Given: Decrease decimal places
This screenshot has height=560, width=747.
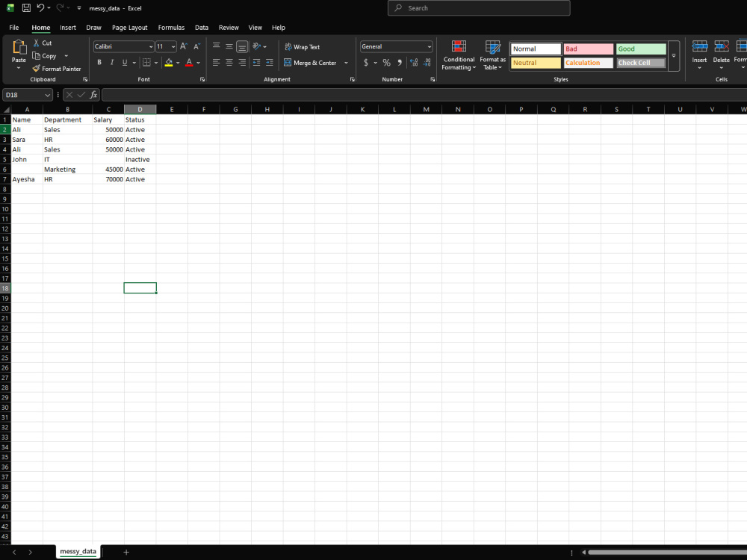Looking at the screenshot, I should tap(427, 63).
